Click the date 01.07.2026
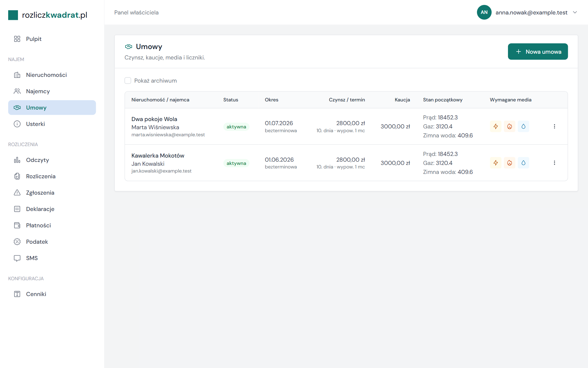Image resolution: width=588 pixels, height=368 pixels. click(x=279, y=123)
